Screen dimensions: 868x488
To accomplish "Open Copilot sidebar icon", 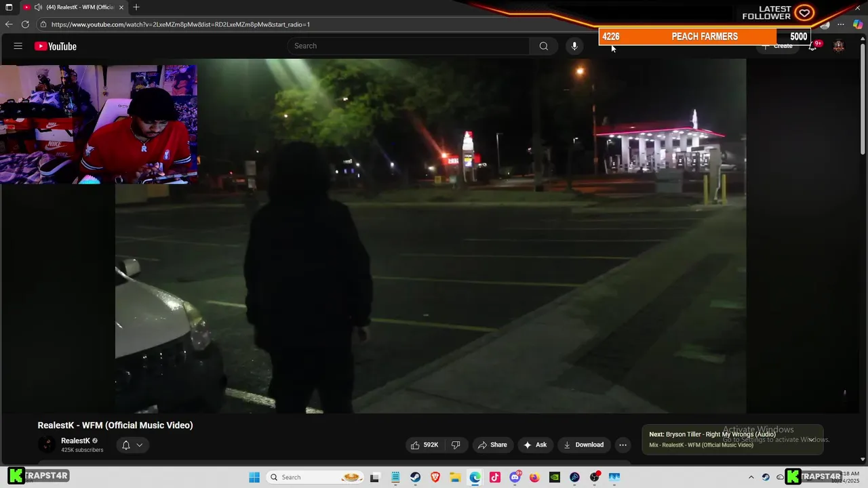I will (858, 24).
